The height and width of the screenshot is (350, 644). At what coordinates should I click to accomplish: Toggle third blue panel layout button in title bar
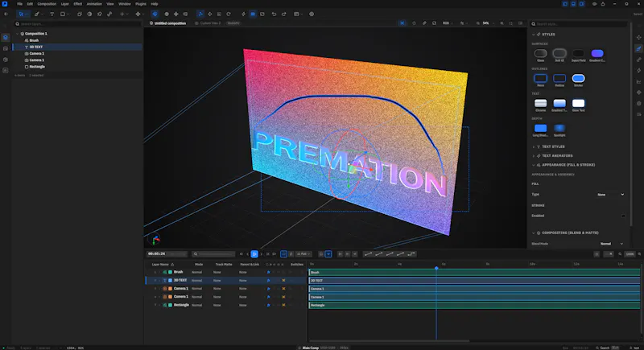[581, 4]
